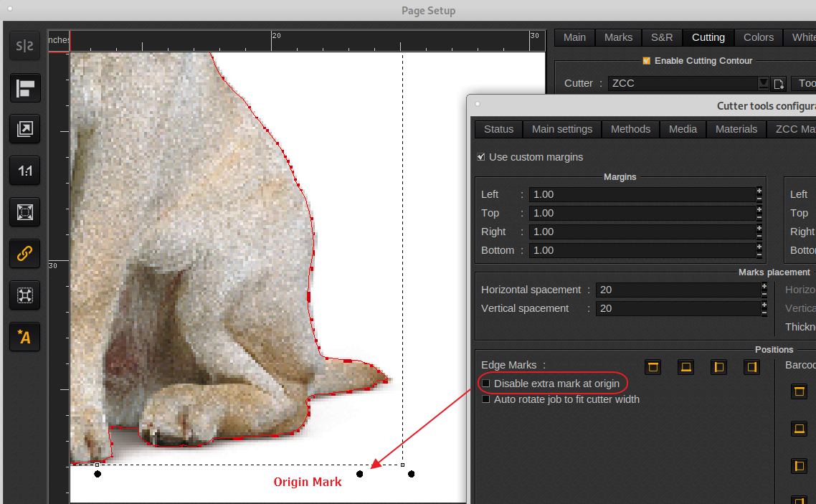Screen dimensions: 816x504
Task: Click the align objects icon in left toolbar
Action: [24, 89]
